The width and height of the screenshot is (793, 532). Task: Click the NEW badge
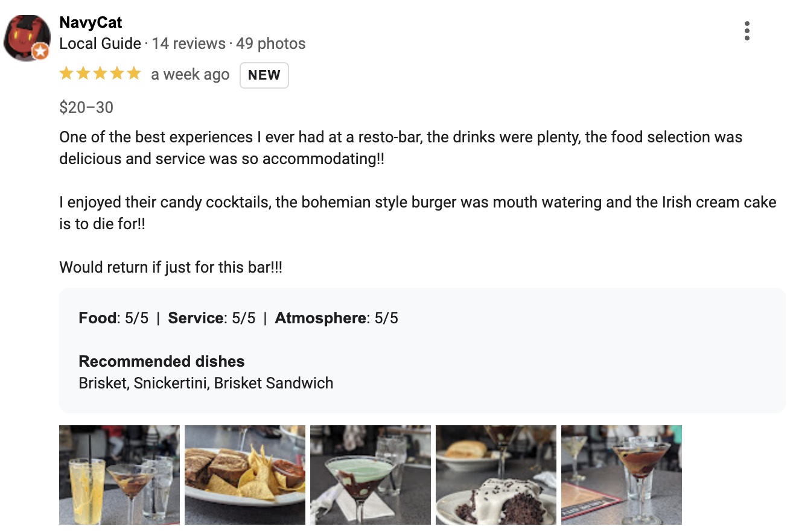[x=264, y=75]
